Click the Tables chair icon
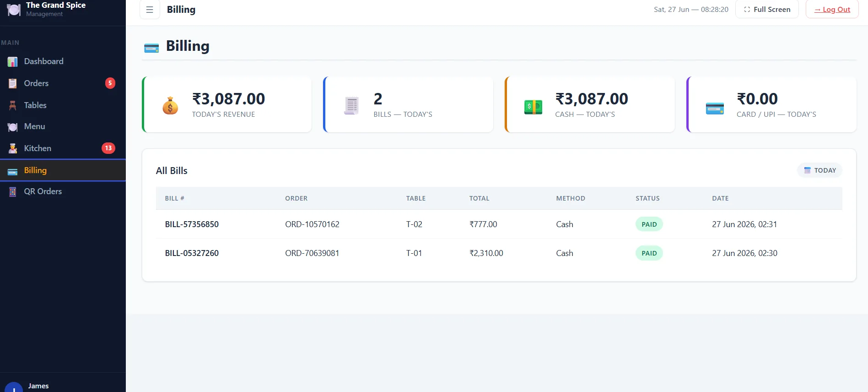 (x=13, y=105)
